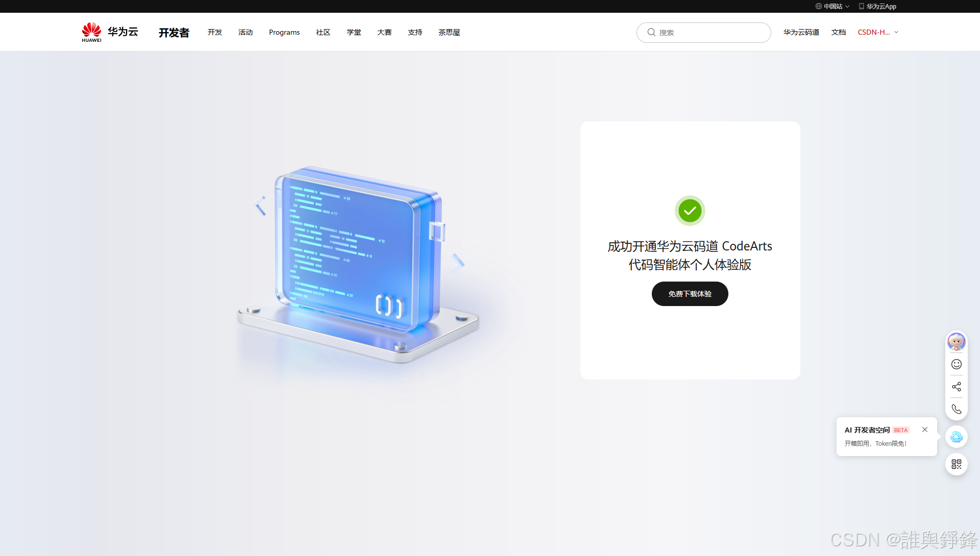The image size is (980, 556).
Task: Click the smiley feedback icon
Action: tap(956, 364)
